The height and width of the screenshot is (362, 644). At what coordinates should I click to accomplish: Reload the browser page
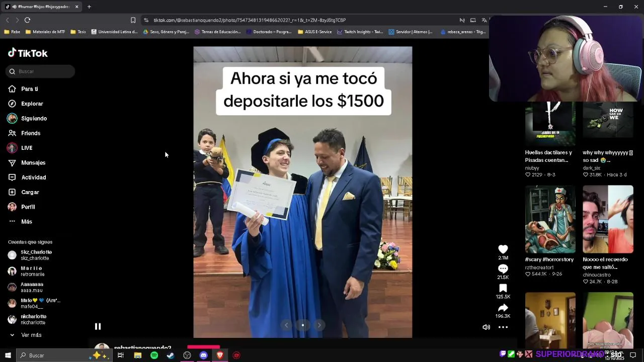[x=27, y=20]
